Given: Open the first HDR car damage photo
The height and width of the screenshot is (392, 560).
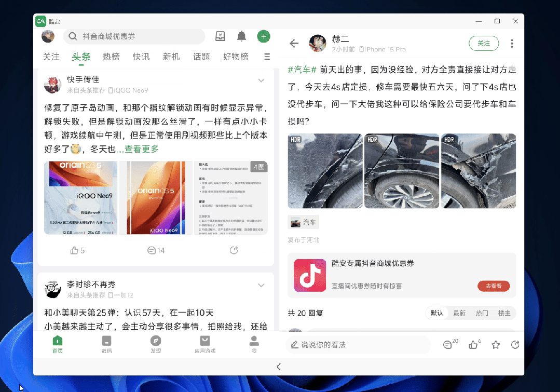Looking at the screenshot, I should click(x=325, y=171).
